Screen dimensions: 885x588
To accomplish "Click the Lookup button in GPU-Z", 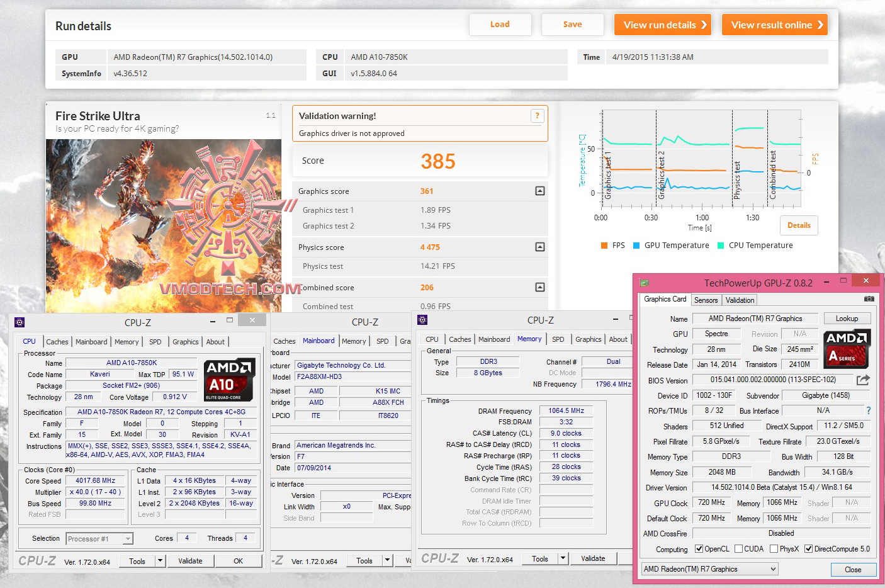I will click(x=847, y=319).
